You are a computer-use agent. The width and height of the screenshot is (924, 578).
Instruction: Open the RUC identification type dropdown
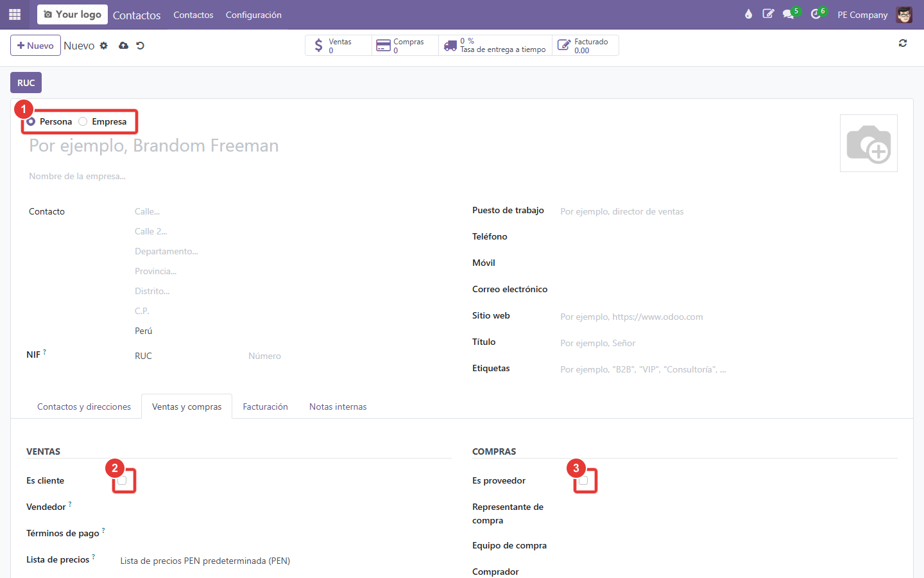pyautogui.click(x=186, y=356)
